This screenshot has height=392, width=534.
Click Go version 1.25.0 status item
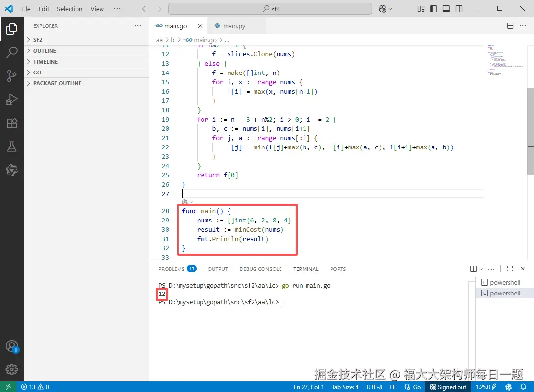(x=486, y=387)
